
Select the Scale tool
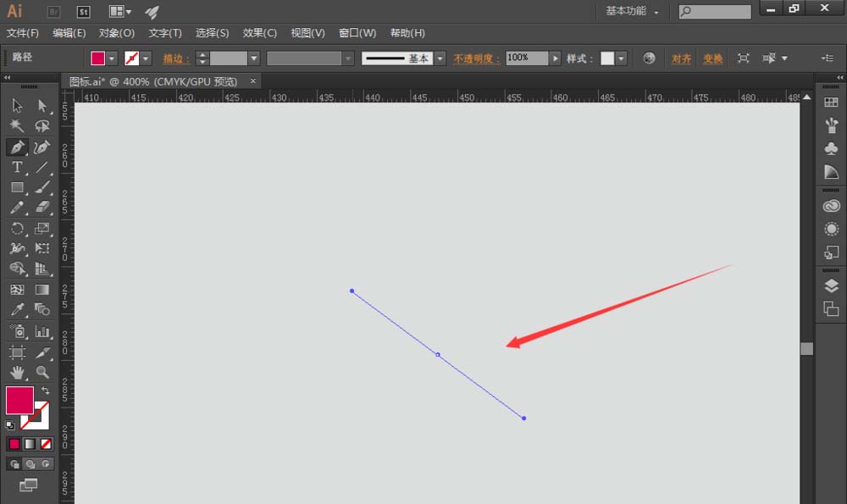(x=42, y=228)
